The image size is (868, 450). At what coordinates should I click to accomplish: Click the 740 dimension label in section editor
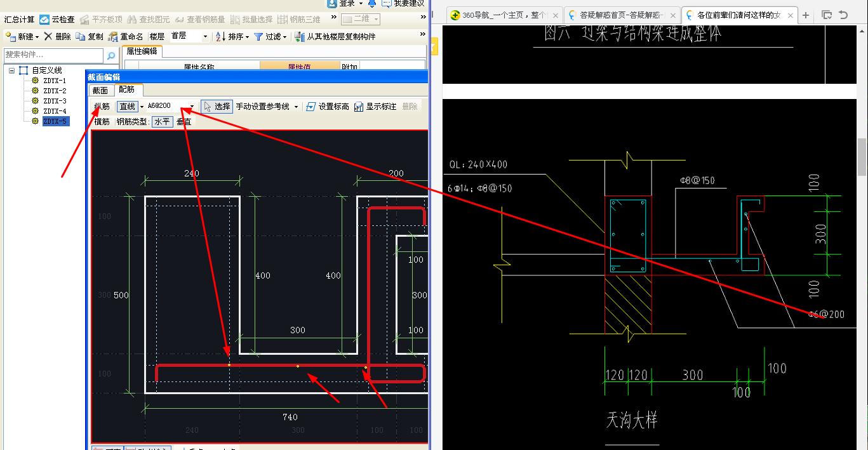[290, 417]
